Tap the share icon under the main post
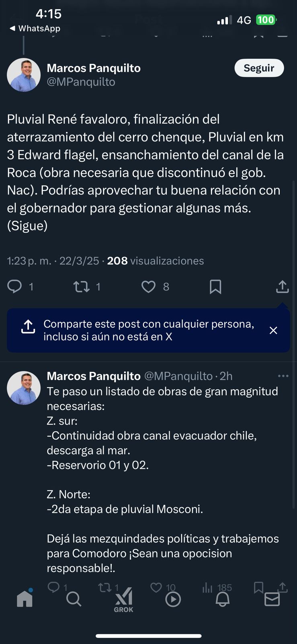The height and width of the screenshot is (644, 297). click(282, 287)
